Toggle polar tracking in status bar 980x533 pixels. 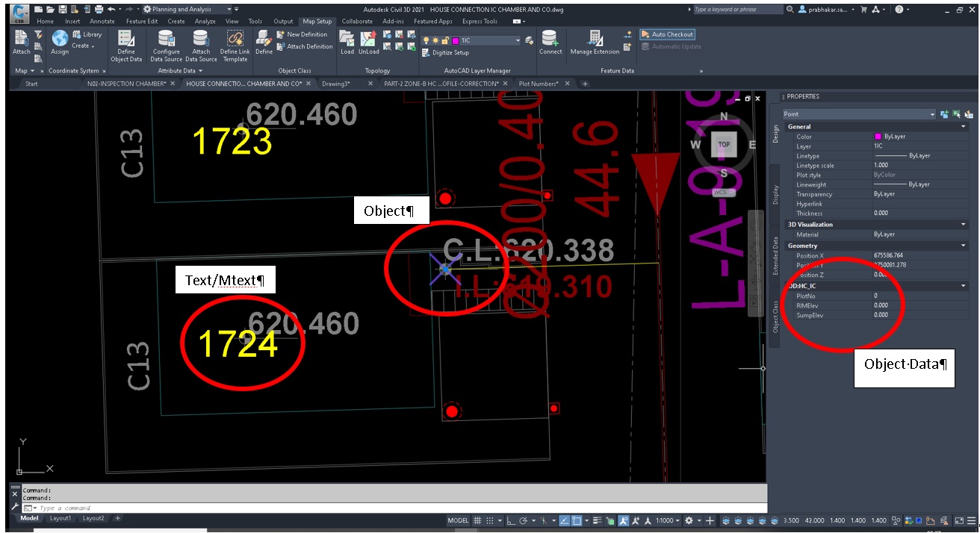click(524, 520)
